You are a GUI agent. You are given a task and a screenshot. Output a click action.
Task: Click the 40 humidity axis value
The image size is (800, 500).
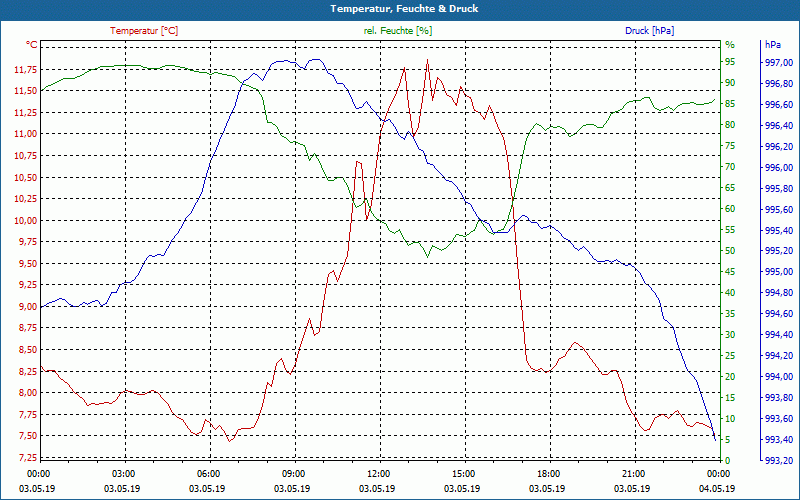pyautogui.click(x=730, y=293)
